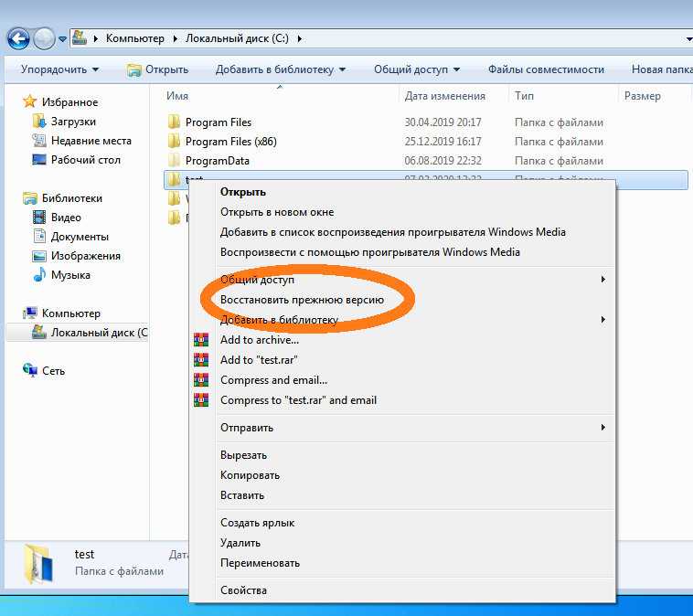Click Новая папка toolbar button
The width and height of the screenshot is (693, 616).
662,69
